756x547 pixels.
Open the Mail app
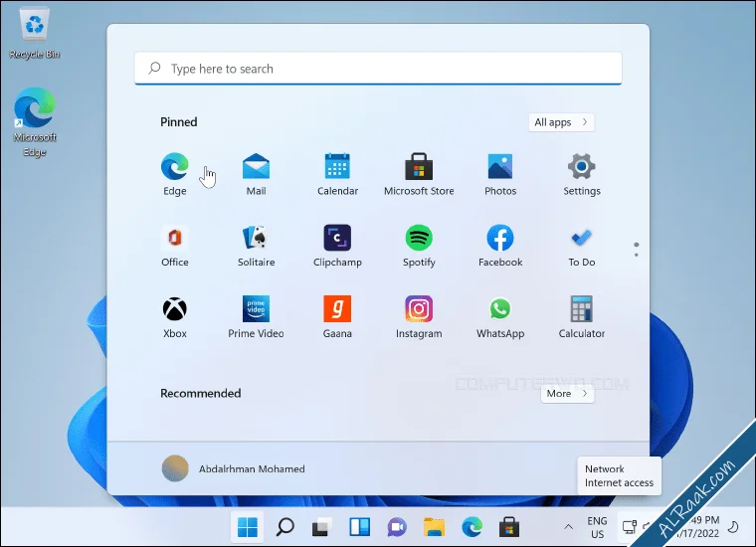[x=256, y=174]
